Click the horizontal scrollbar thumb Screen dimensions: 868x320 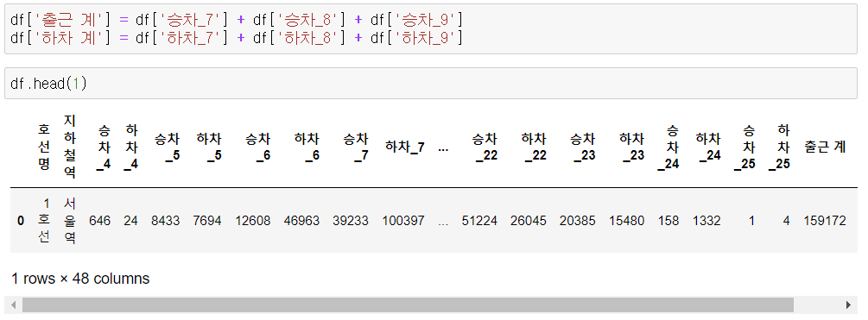click(408, 304)
